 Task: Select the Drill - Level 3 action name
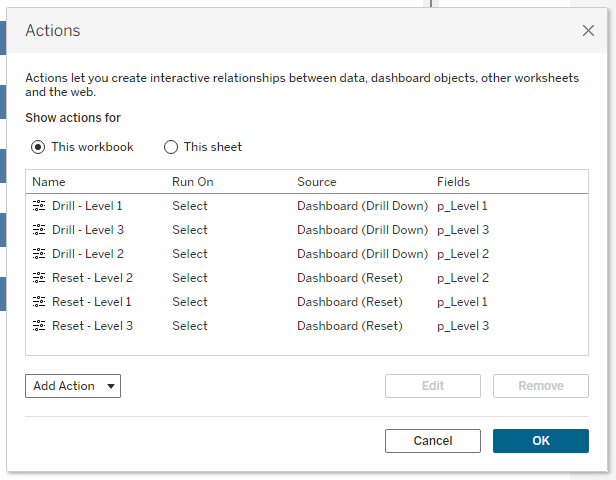(88, 230)
